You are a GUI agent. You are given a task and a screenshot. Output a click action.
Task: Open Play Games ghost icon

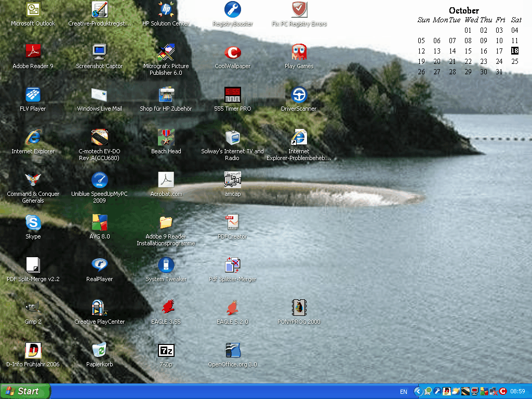(x=299, y=52)
